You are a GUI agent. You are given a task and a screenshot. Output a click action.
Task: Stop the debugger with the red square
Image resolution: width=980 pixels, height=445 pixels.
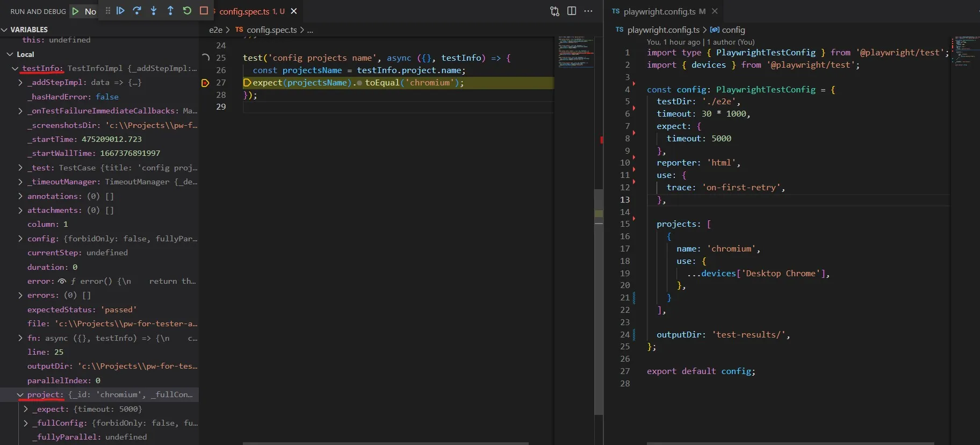point(204,11)
